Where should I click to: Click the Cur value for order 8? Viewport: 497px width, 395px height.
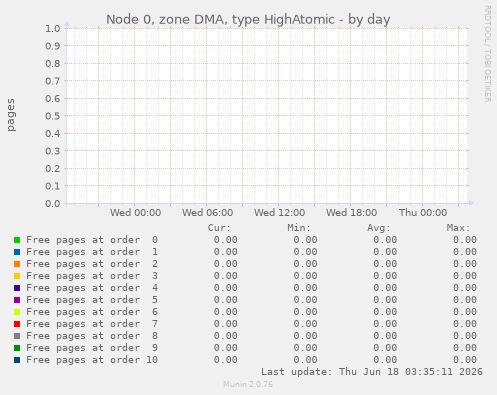click(x=226, y=336)
